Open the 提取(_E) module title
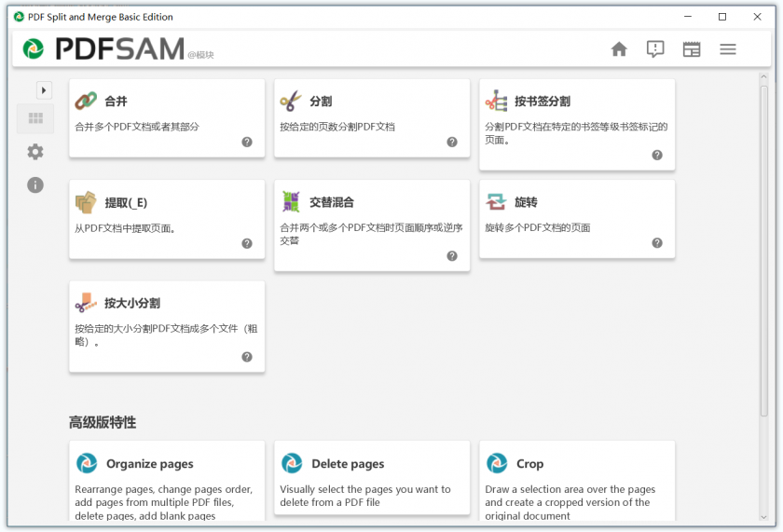The width and height of the screenshot is (783, 532). 126,202
